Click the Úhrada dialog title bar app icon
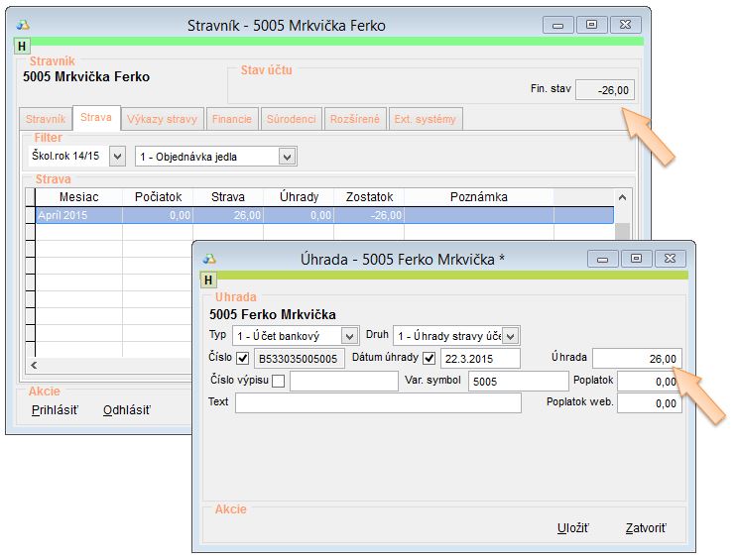This screenshot has width=737, height=560. [209, 259]
